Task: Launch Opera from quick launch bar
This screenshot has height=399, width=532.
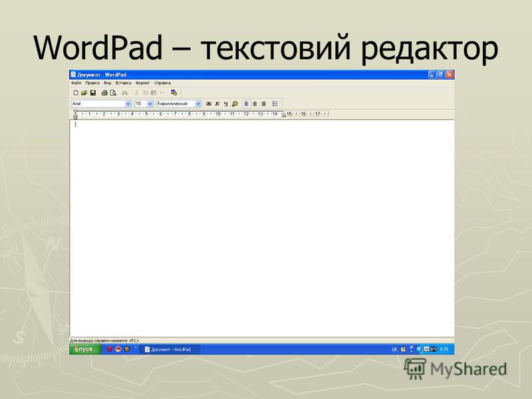Action: click(110, 349)
